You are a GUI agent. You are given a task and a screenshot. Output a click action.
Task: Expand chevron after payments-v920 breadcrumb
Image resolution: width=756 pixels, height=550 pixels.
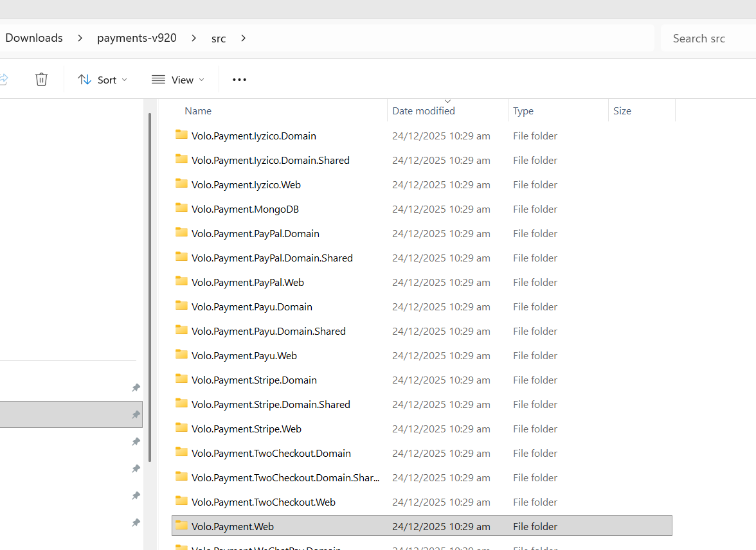coord(194,38)
